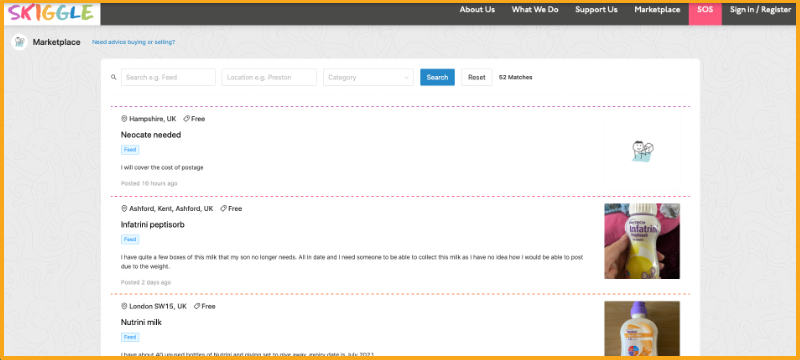
Task: Open the Nutrini bottle photo thumbnail
Action: [642, 328]
